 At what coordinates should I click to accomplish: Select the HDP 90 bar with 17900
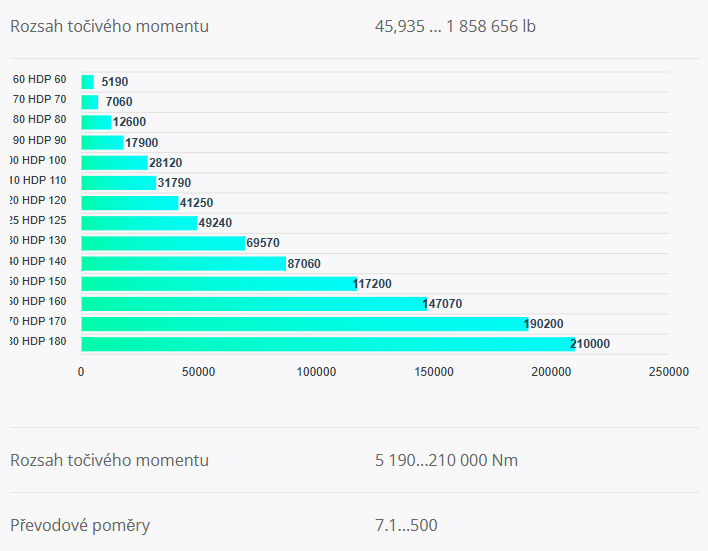(x=102, y=142)
